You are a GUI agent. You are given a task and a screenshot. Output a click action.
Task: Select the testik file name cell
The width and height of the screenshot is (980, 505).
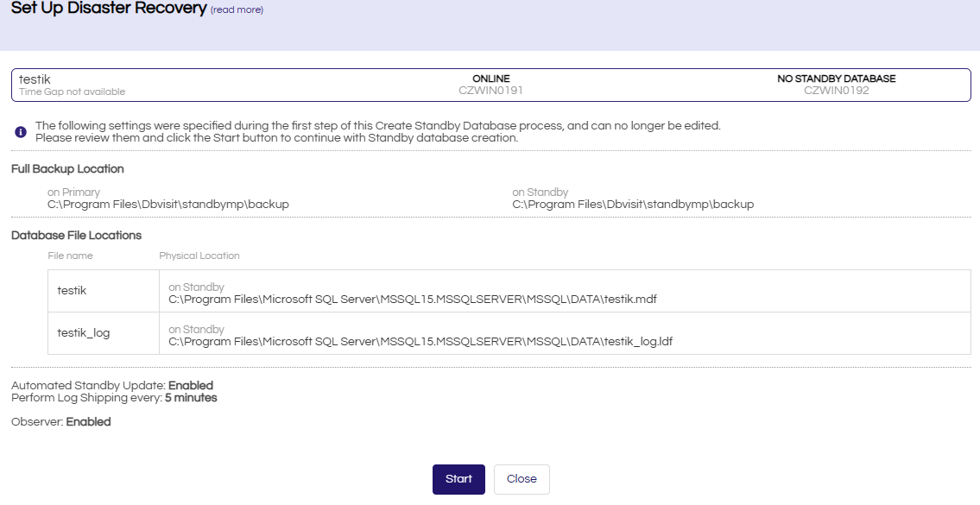click(x=72, y=291)
